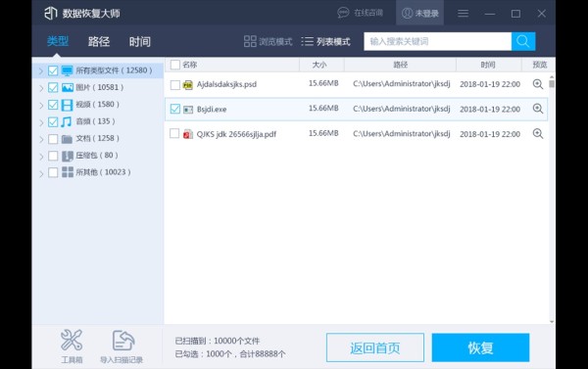Focus the 输入搜索关键词 search field
This screenshot has width=588, height=369.
click(437, 41)
